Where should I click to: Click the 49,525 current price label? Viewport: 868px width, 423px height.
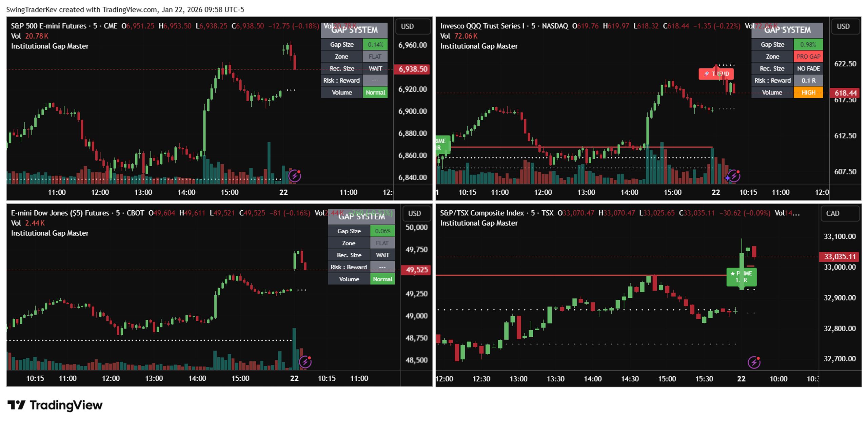[416, 270]
